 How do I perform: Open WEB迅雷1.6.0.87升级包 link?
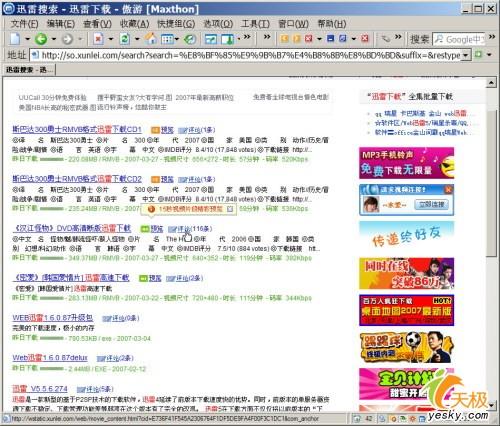(52, 318)
